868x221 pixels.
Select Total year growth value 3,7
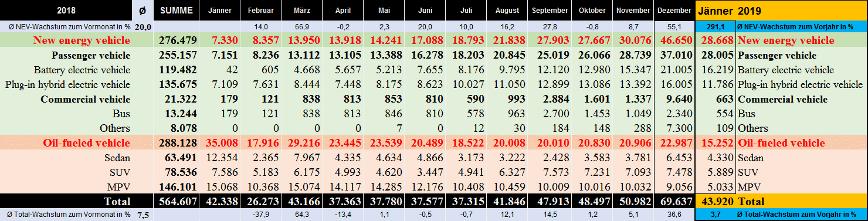[x=715, y=215]
